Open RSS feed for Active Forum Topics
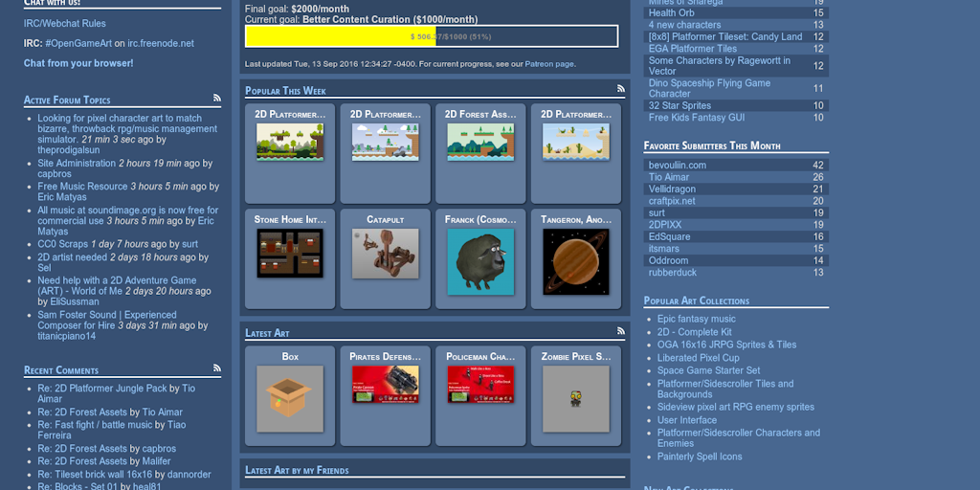Viewport: 980px width, 490px height. click(x=217, y=98)
